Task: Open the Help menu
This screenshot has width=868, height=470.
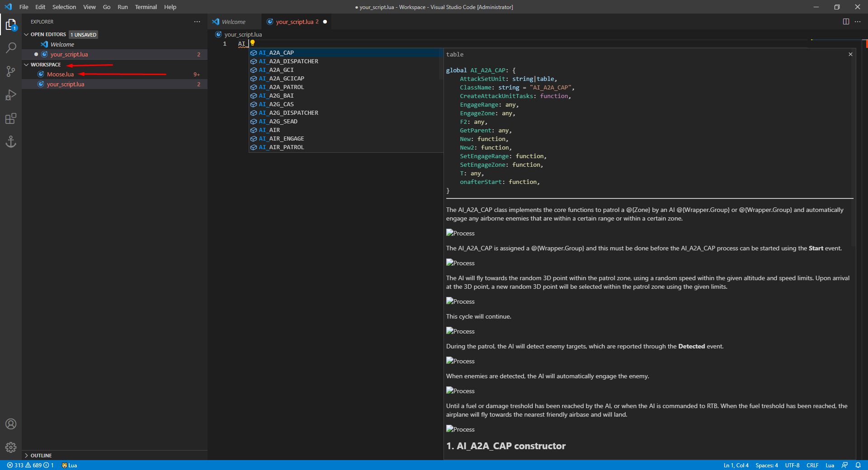Action: (170, 7)
